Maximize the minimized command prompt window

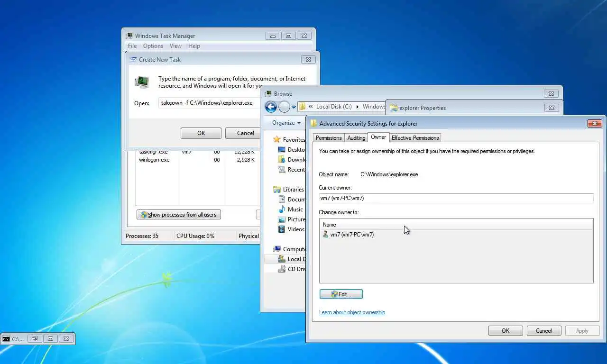point(50,339)
